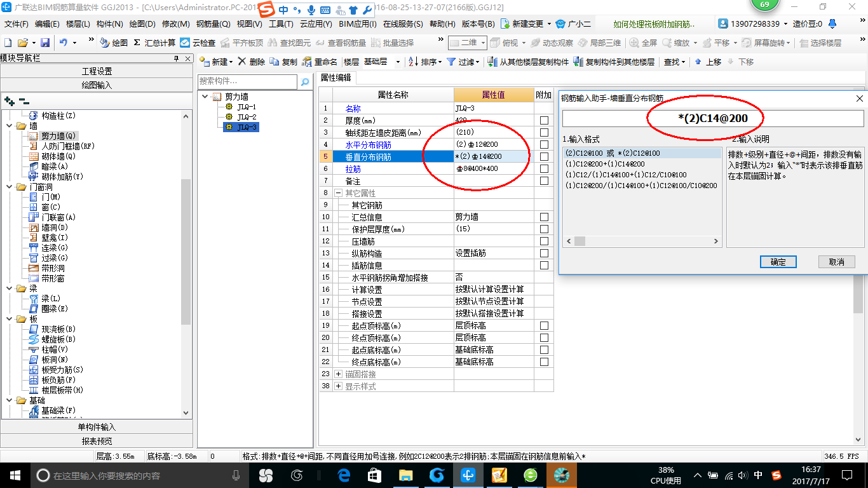The width and height of the screenshot is (868, 488).
Task: Open 构件(N) menu
Action: click(x=109, y=24)
